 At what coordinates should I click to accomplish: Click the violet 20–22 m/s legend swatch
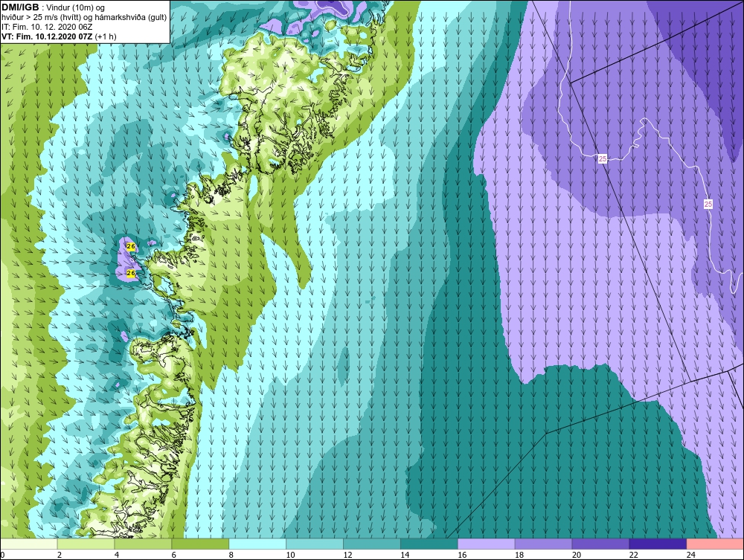coord(600,544)
